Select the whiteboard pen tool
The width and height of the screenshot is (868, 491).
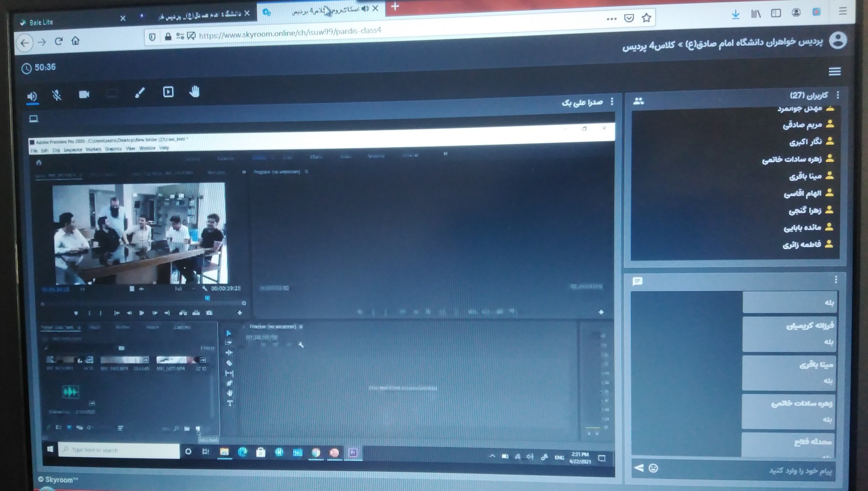(x=140, y=93)
